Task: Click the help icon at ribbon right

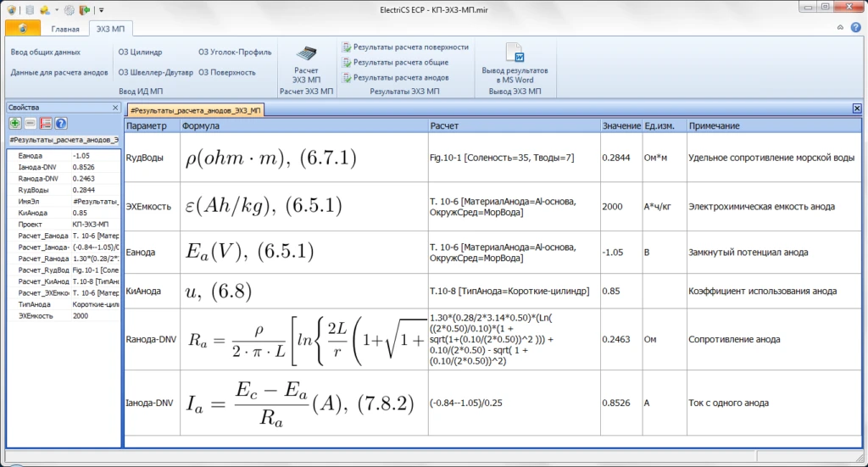Action: pyautogui.click(x=855, y=28)
